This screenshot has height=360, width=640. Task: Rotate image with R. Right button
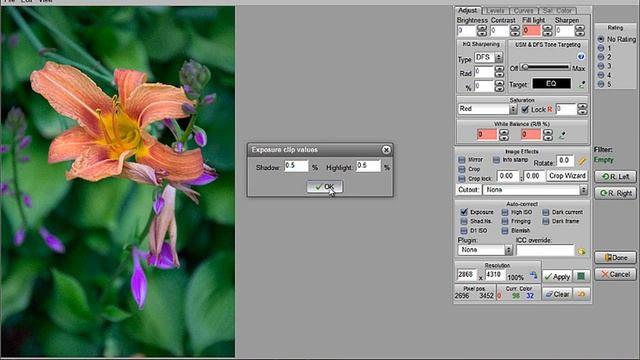[615, 193]
